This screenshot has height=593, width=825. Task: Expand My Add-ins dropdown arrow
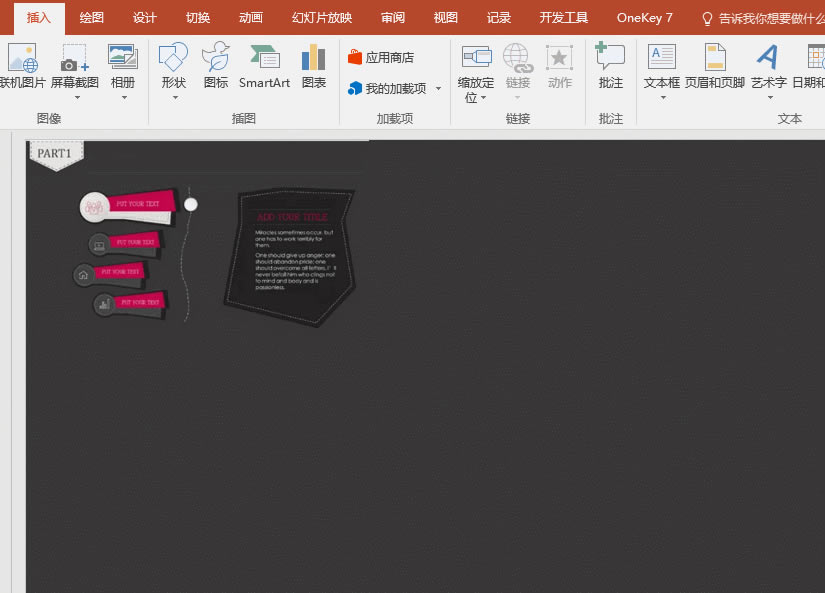(438, 88)
